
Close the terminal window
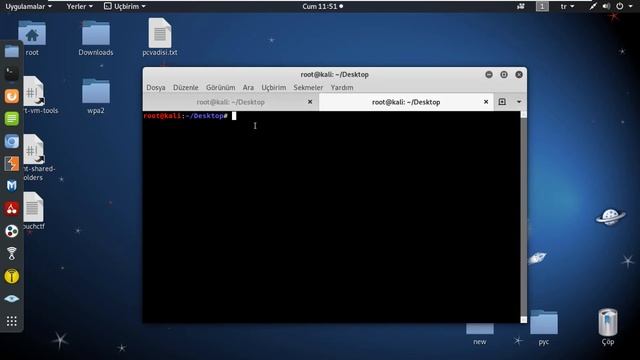(x=519, y=74)
